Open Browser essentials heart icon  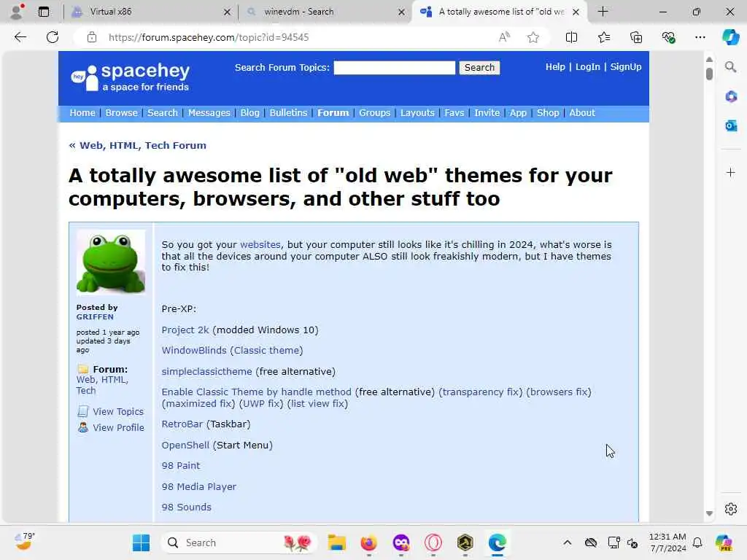click(668, 37)
